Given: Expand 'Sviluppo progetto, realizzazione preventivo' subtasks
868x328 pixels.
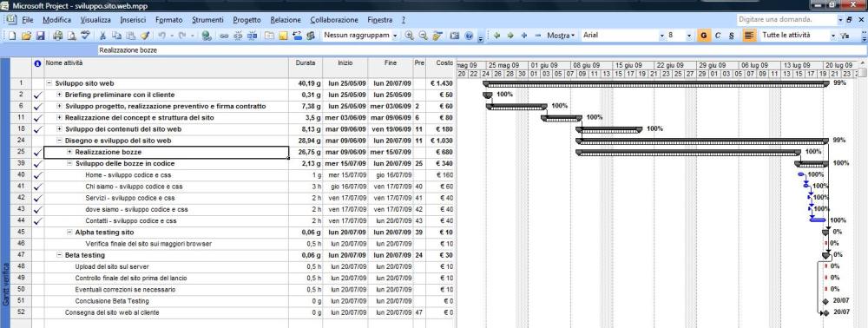Looking at the screenshot, I should pyautogui.click(x=59, y=106).
